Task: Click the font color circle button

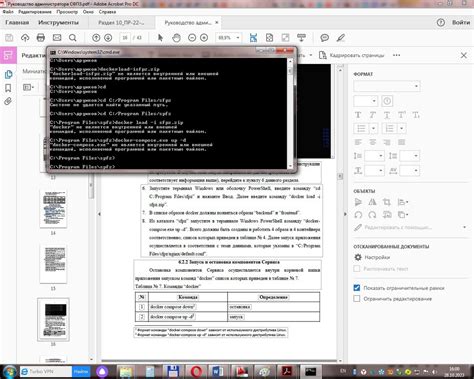Action: (x=387, y=101)
